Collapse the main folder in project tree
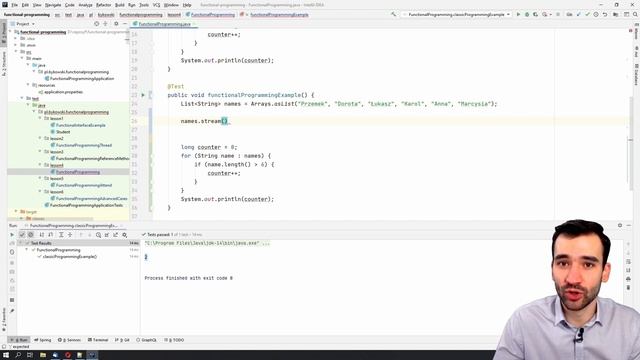This screenshot has width=640, height=360. tap(23, 58)
